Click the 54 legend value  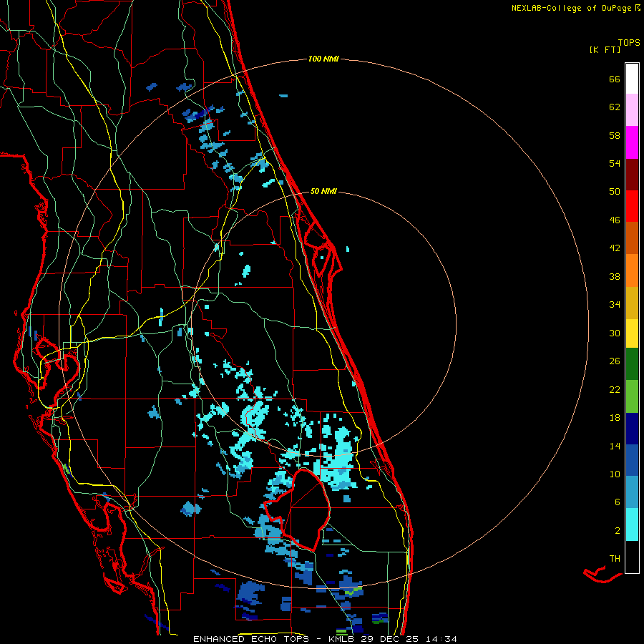click(x=615, y=163)
